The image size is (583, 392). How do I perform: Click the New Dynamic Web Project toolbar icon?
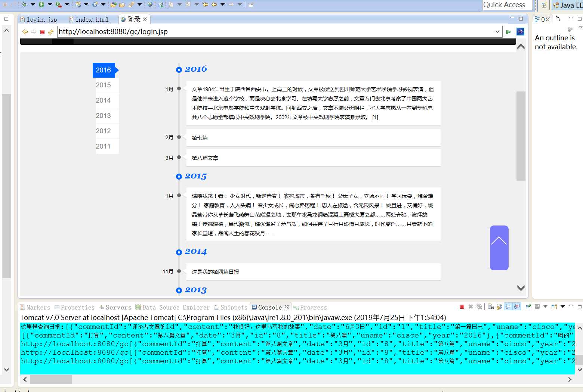(78, 4)
